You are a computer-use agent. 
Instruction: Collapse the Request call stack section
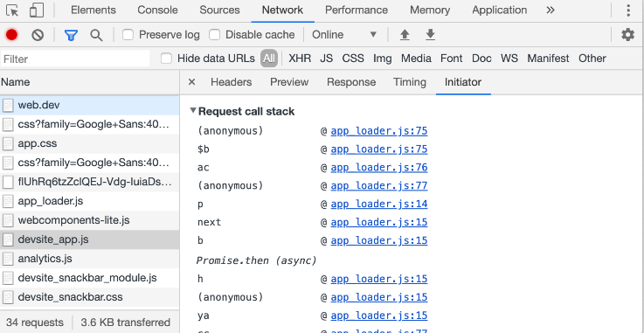(x=193, y=111)
